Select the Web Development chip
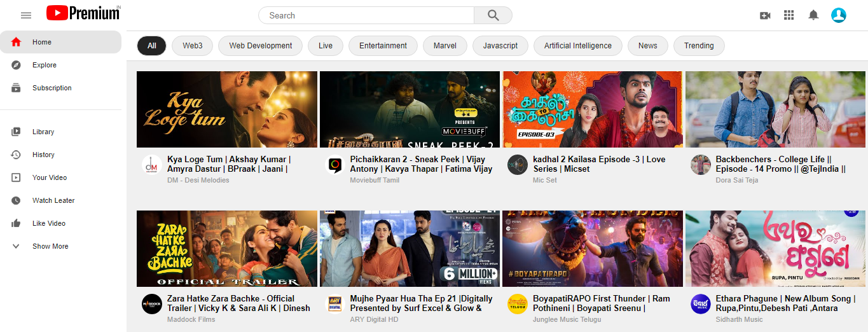This screenshot has width=868, height=332. click(261, 46)
